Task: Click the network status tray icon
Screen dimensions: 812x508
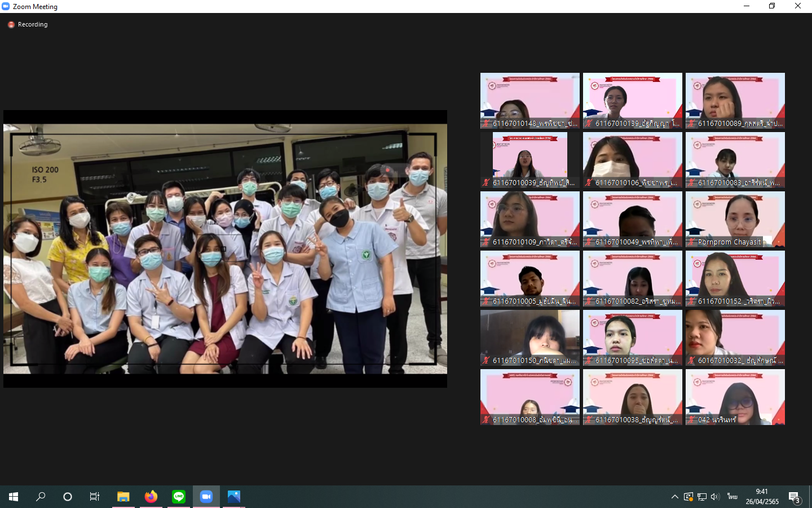Action: (x=702, y=497)
